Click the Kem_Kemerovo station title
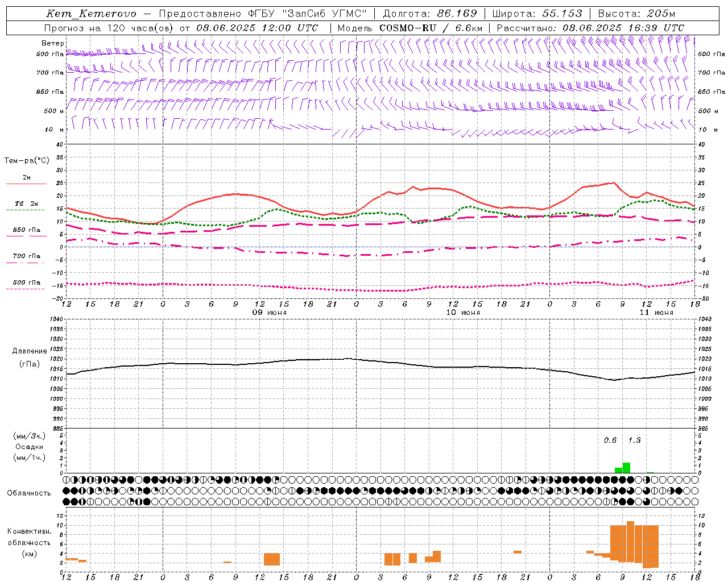The height and width of the screenshot is (582, 728). click(x=91, y=14)
